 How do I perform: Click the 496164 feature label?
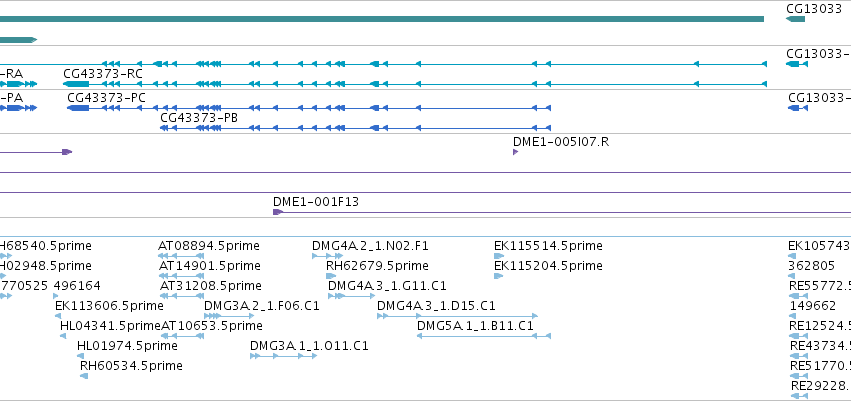coord(77,285)
